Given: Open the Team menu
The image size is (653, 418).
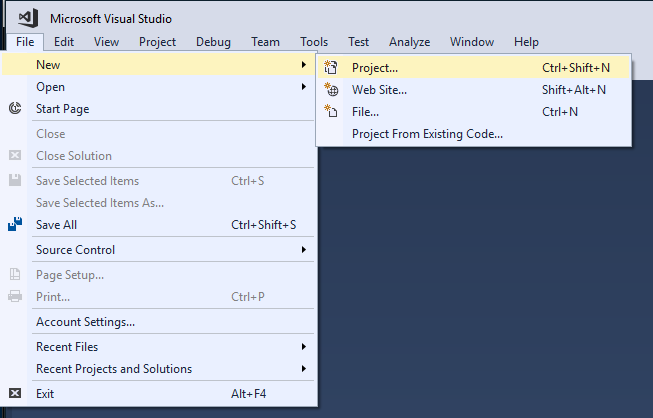Looking at the screenshot, I should tap(265, 42).
